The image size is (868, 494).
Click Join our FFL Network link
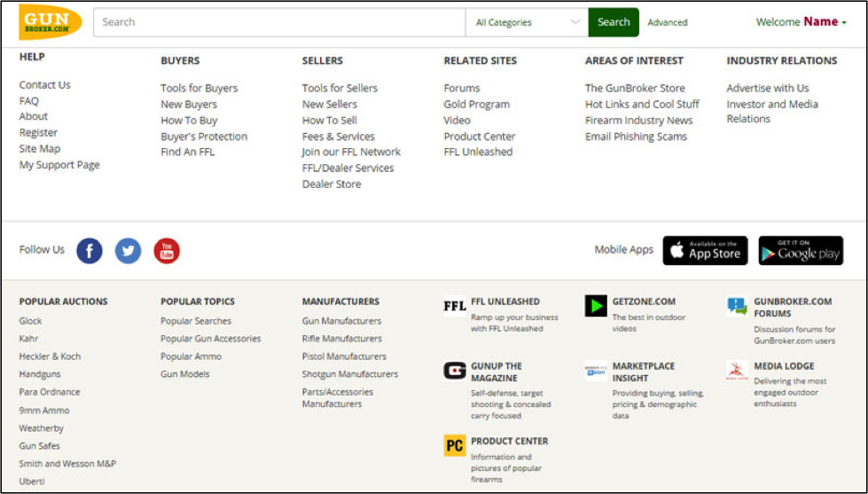coord(351,152)
